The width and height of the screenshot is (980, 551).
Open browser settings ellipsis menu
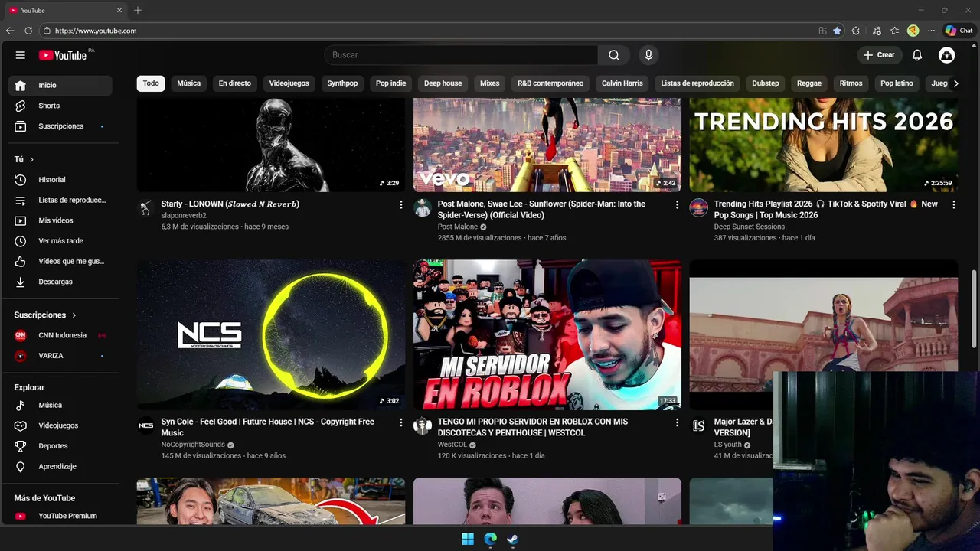coord(931,31)
